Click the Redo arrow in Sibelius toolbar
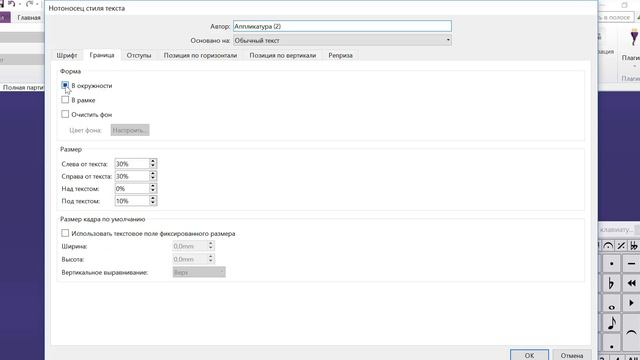 (x=29, y=4)
